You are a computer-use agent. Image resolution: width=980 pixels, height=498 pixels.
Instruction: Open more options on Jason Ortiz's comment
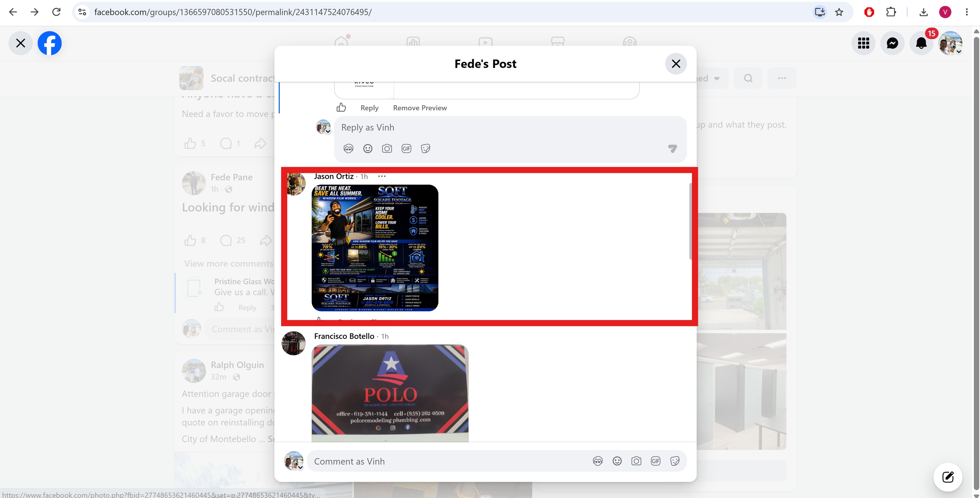tap(382, 176)
